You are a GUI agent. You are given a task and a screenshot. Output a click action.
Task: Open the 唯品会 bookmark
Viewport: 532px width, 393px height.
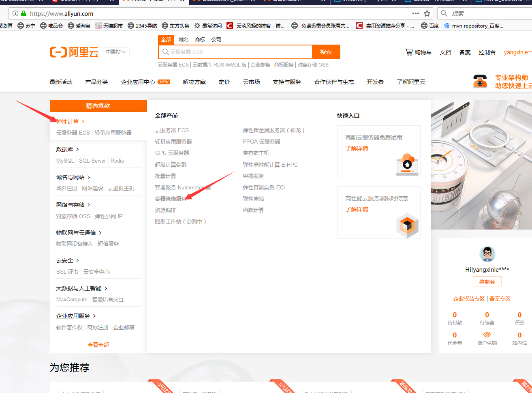pyautogui.click(x=51, y=26)
